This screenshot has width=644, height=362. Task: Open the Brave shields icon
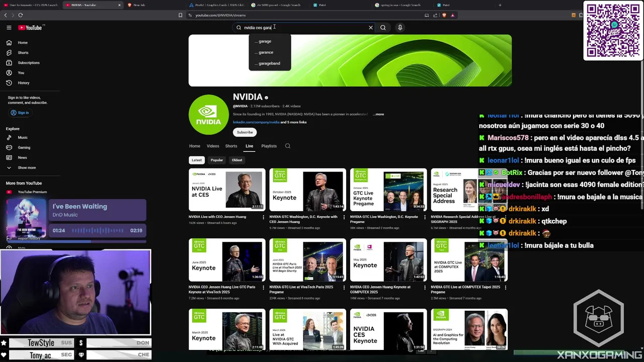444,15
